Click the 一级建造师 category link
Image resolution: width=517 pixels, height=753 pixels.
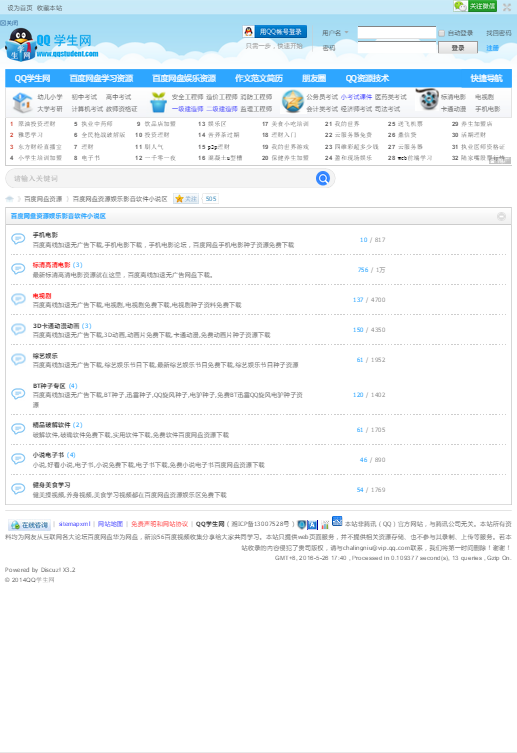tap(187, 109)
